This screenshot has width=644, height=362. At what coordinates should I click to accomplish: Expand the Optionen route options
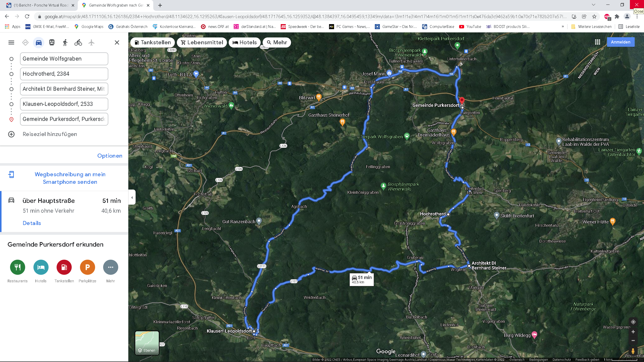pyautogui.click(x=110, y=156)
